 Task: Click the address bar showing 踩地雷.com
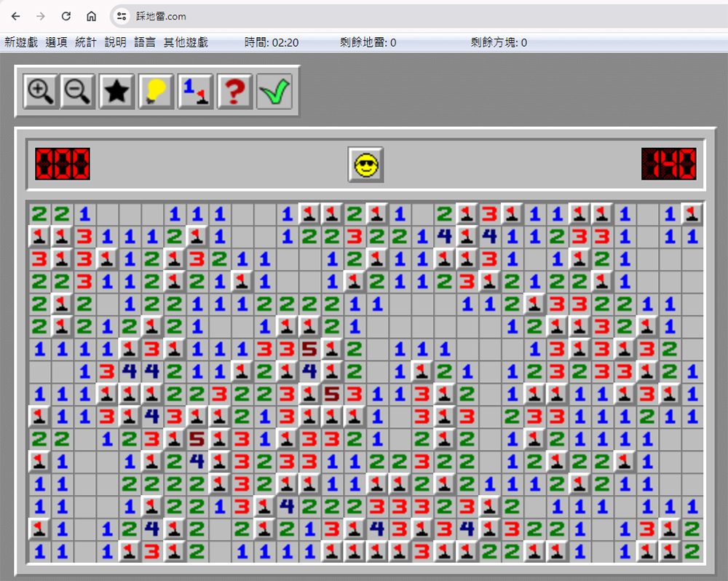[418, 16]
